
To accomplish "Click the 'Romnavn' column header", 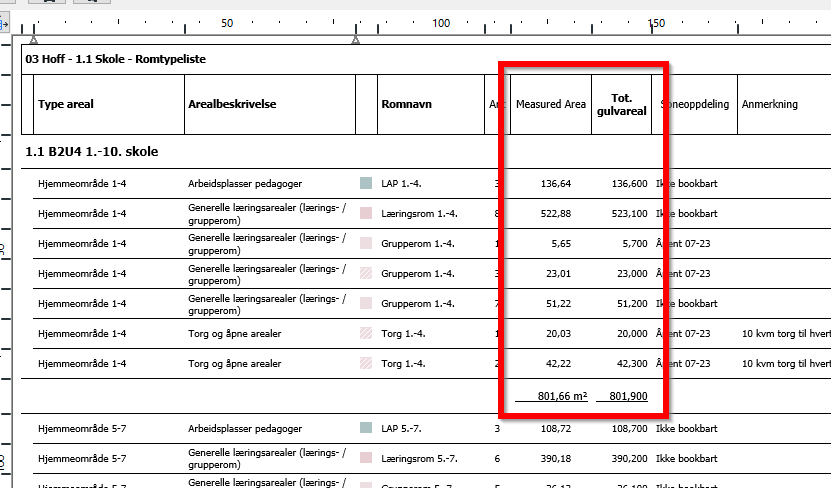I will [406, 104].
